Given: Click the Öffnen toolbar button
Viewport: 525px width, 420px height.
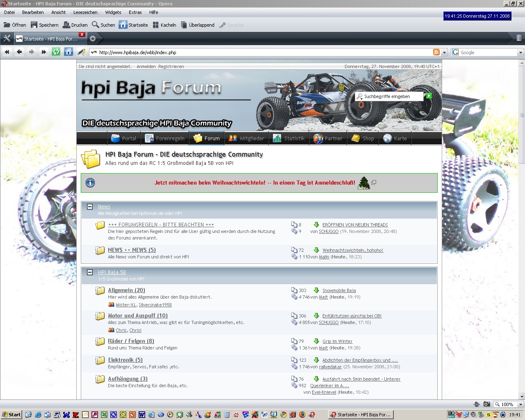Looking at the screenshot, I should (x=15, y=25).
